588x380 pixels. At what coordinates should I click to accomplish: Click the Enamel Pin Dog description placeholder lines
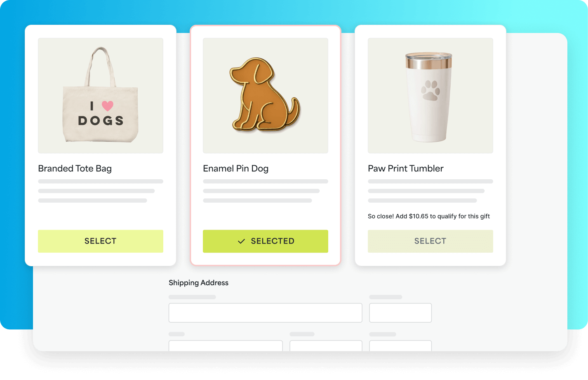pyautogui.click(x=266, y=191)
